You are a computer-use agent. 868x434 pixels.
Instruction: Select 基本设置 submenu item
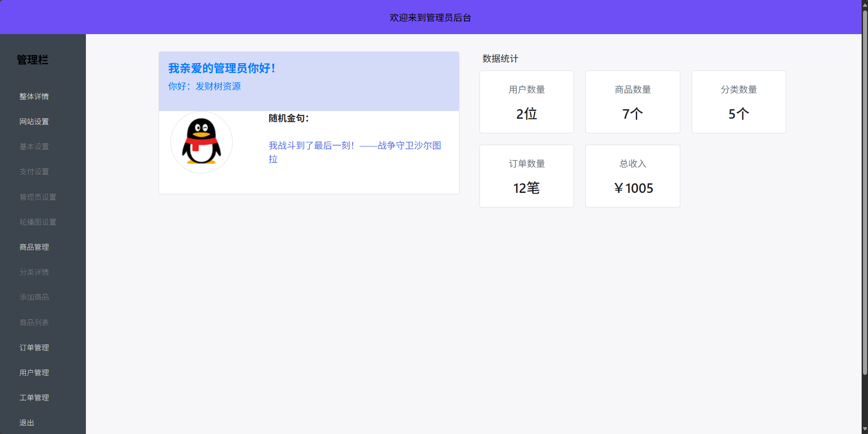[x=34, y=146]
